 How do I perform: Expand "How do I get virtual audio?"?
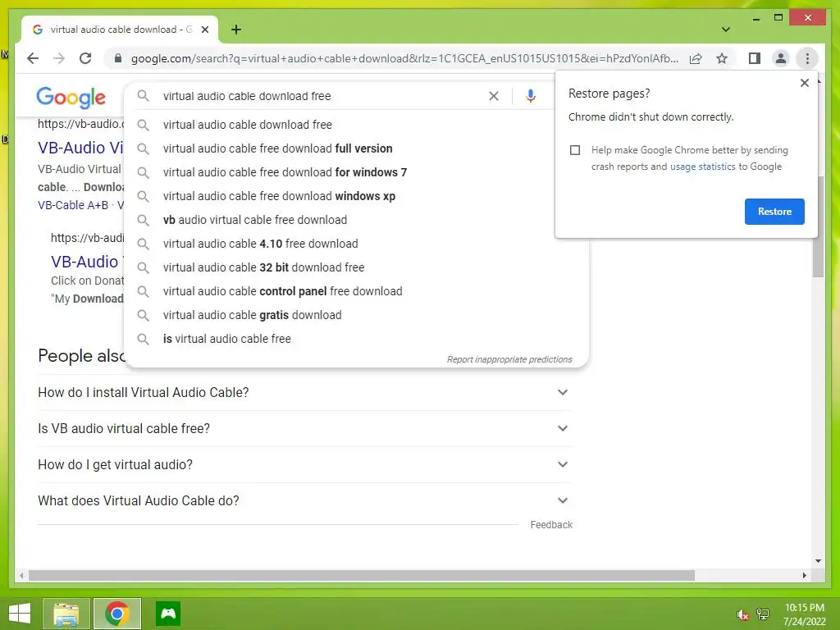point(305,464)
